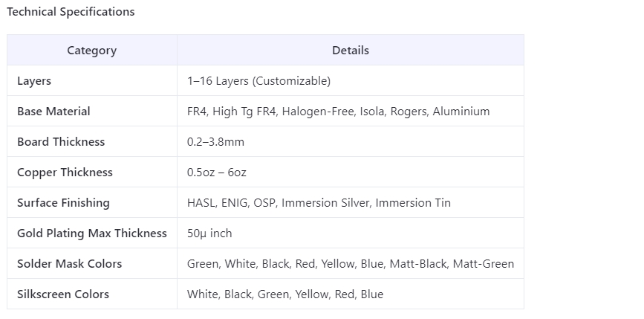Click the Technical Specifications heading
The width and height of the screenshot is (644, 319).
[x=71, y=12]
